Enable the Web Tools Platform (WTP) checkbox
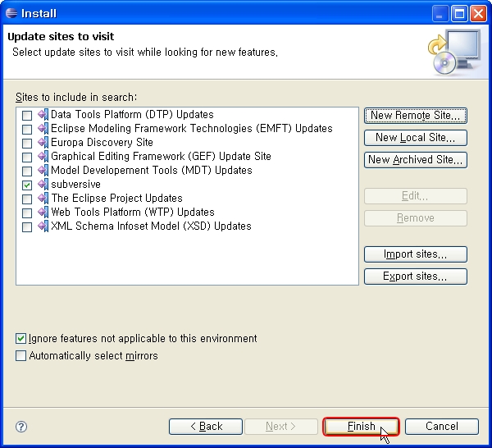492x448 pixels. 27,213
